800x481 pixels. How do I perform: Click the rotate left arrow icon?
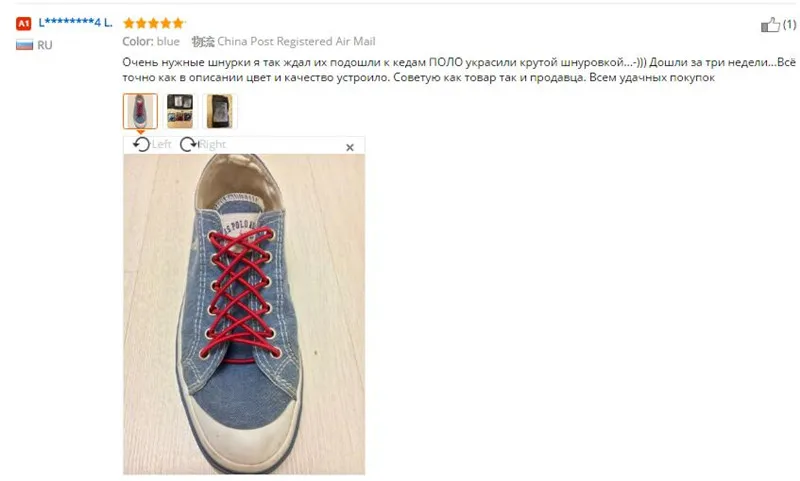[x=141, y=144]
